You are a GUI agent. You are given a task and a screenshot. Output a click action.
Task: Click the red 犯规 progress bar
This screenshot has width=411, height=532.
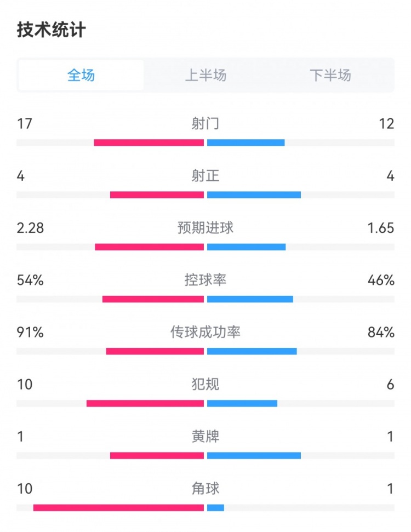point(145,404)
